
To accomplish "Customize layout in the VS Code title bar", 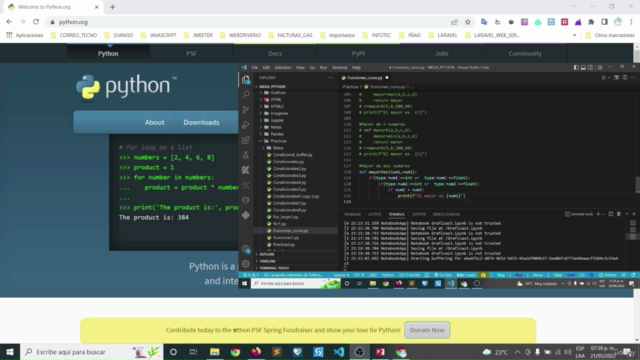I will [600, 67].
